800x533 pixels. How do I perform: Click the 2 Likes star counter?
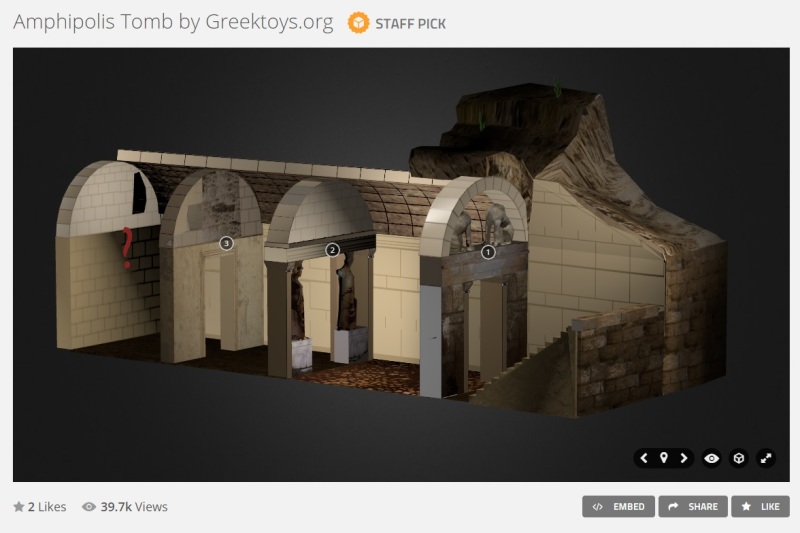pos(40,507)
